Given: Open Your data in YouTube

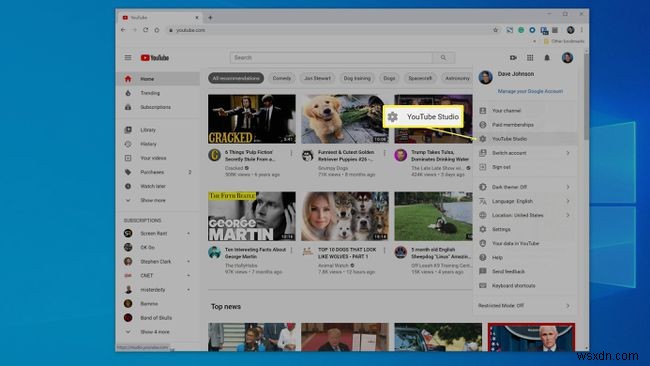Looking at the screenshot, I should [525, 243].
